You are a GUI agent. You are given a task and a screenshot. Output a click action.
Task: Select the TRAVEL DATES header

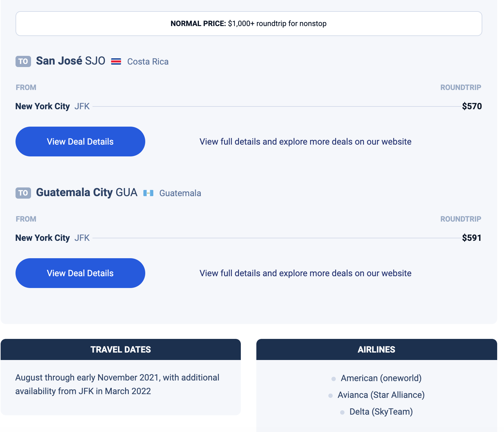121,349
